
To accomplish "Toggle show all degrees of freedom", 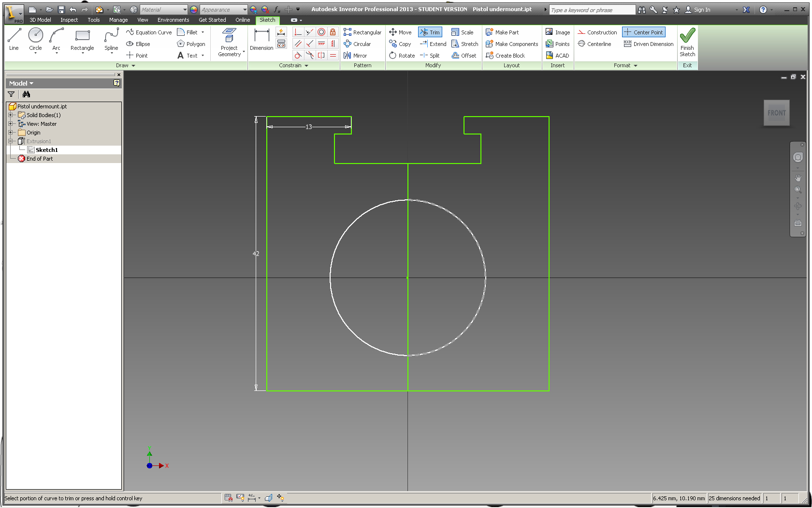I will [x=280, y=498].
